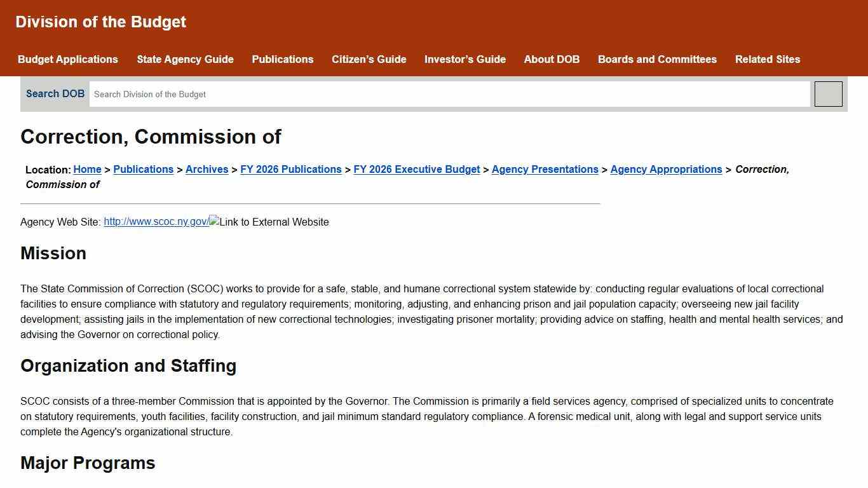Open the State Agency Guide menu
The height and width of the screenshot is (488, 868).
coord(185,59)
